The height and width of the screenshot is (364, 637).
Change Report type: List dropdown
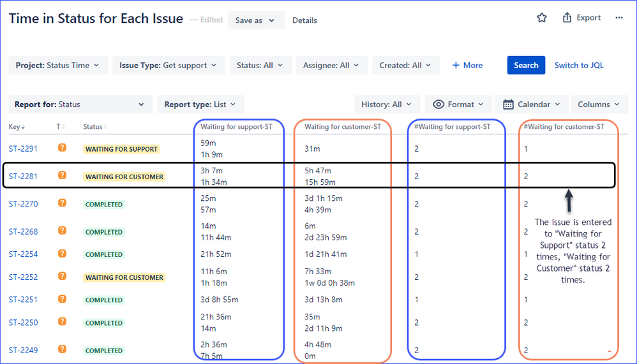200,105
